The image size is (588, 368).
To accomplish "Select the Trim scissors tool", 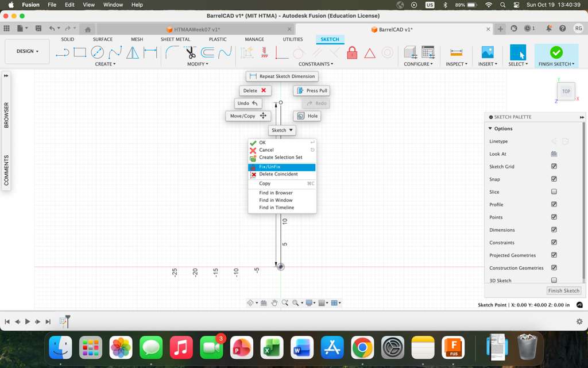I will tap(191, 53).
